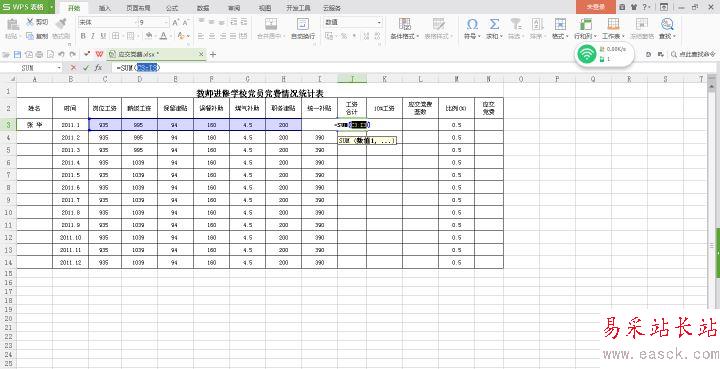Screen dimensions: 720x369
Task: Click the Worksheet (工作表) icon
Action: tap(613, 24)
